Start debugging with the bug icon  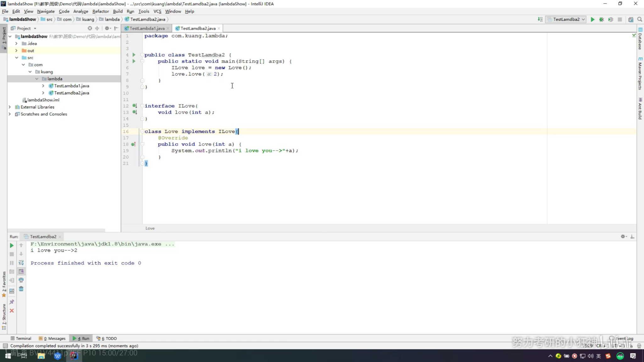602,19
